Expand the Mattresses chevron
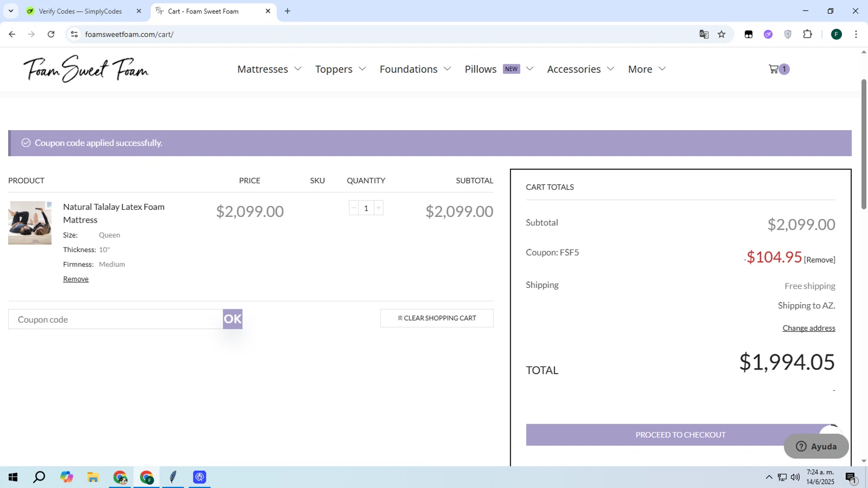 click(298, 69)
